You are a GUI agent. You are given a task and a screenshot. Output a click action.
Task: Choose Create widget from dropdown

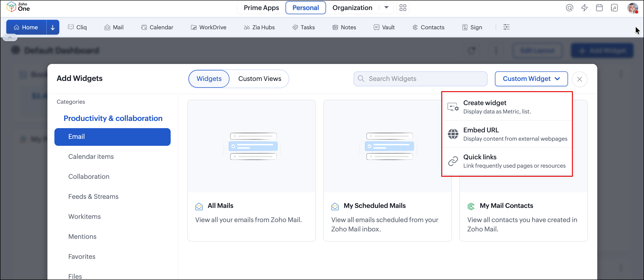(x=507, y=107)
